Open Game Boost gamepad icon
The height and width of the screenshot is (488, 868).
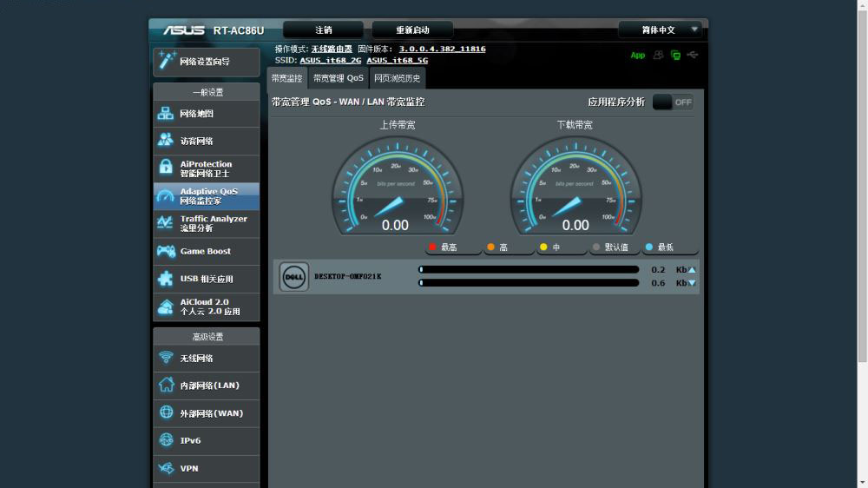[x=166, y=252]
